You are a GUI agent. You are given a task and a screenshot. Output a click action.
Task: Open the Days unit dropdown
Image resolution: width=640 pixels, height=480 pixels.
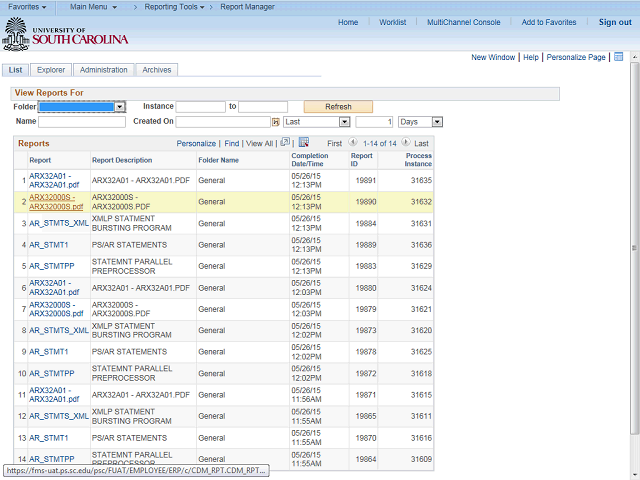click(x=437, y=122)
